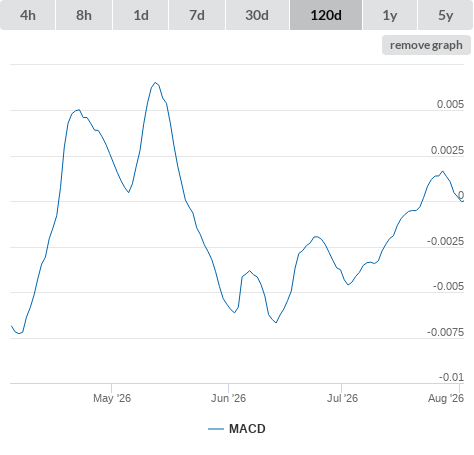Viewport: 474px width, 455px height.
Task: Click the blue MACD legend line swatch
Action: coord(216,429)
